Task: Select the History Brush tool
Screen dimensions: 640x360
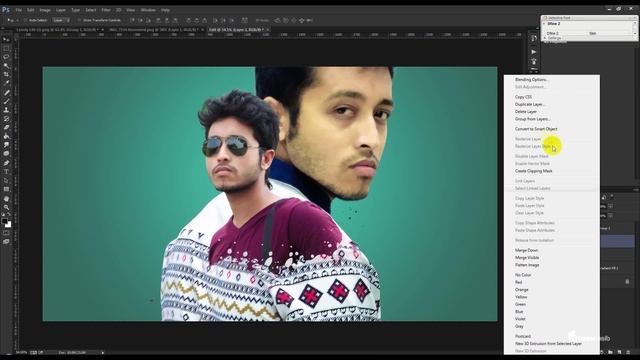Action: (x=6, y=119)
